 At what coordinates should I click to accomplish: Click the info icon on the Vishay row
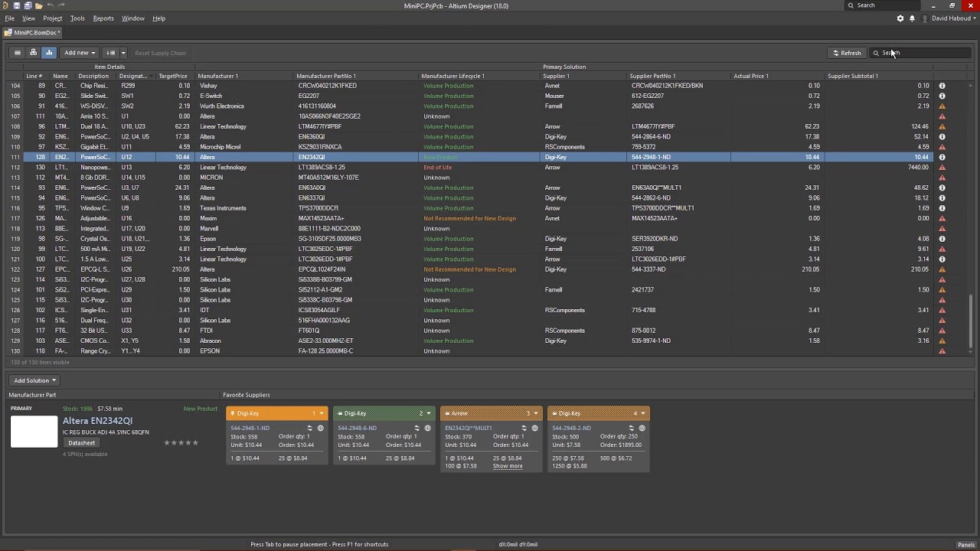pyautogui.click(x=942, y=86)
